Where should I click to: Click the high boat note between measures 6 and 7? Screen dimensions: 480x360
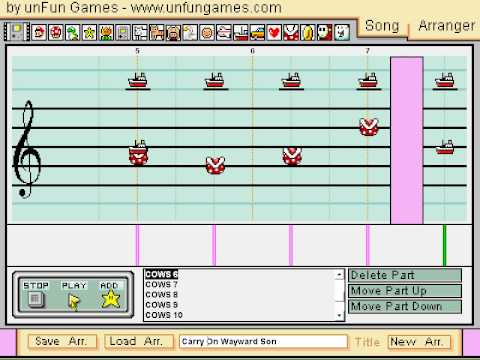pos(291,80)
